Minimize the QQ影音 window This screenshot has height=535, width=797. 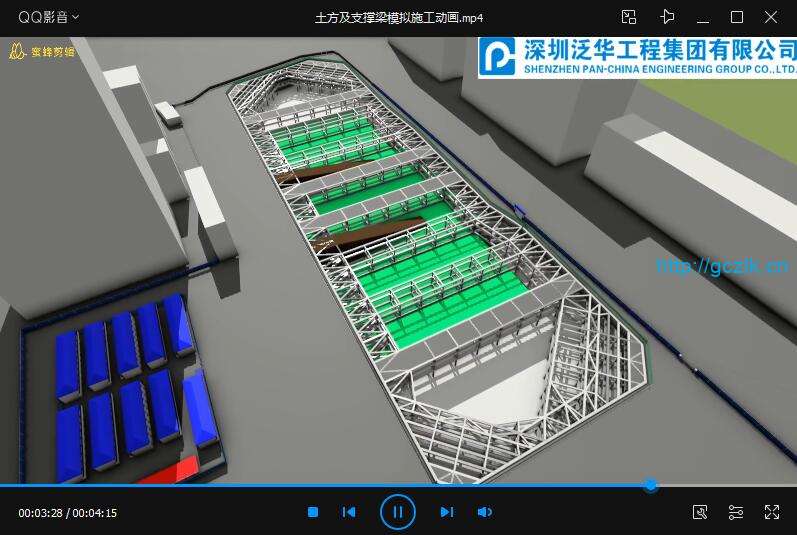point(703,21)
